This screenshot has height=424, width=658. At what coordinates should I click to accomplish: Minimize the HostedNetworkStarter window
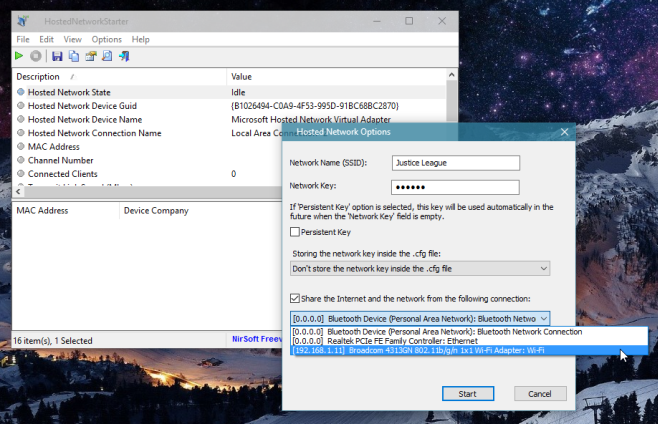pyautogui.click(x=377, y=21)
